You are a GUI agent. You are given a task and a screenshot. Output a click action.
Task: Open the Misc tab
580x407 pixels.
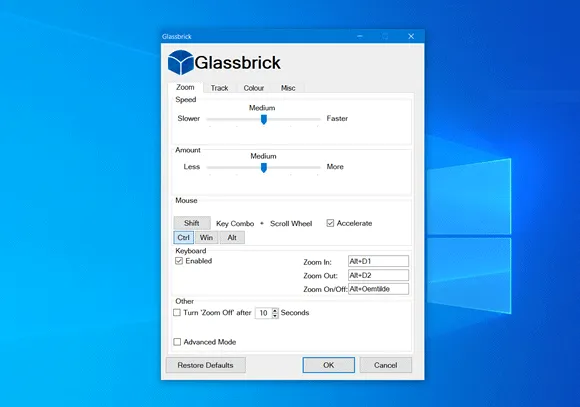coord(288,88)
